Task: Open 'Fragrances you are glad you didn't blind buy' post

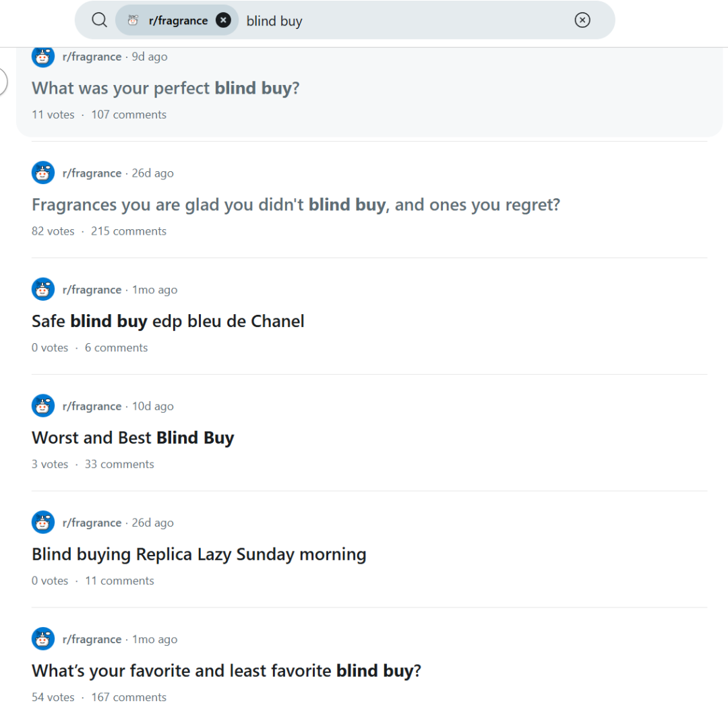Action: point(295,205)
